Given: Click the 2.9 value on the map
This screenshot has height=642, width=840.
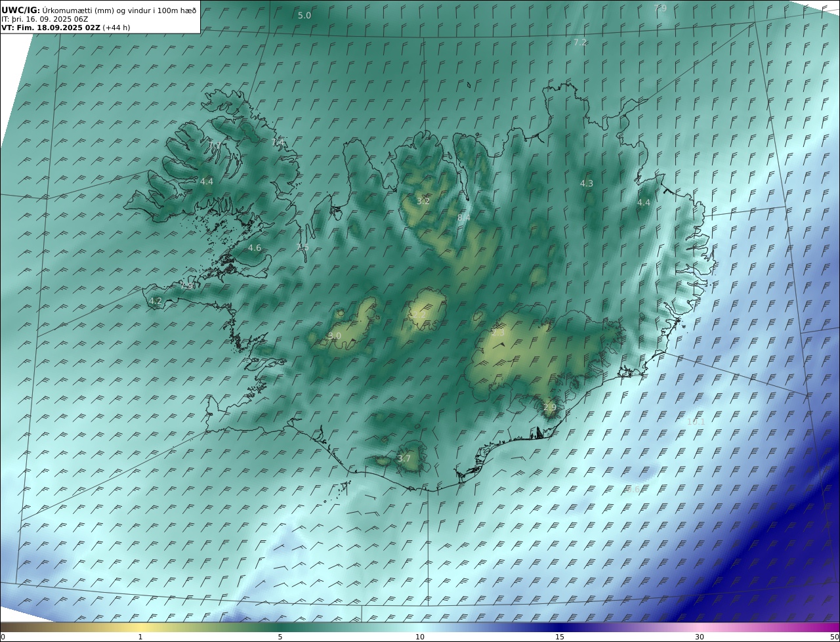Looking at the screenshot, I should pos(550,408).
